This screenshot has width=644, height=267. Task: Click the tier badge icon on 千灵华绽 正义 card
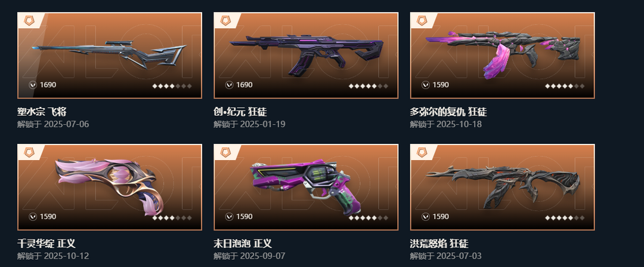(29, 152)
